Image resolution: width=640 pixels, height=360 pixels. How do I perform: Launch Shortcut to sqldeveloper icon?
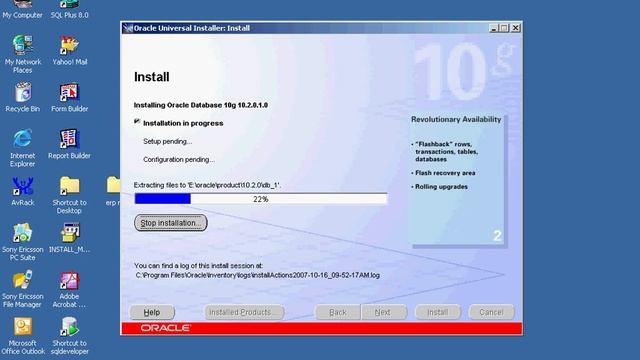point(69,336)
